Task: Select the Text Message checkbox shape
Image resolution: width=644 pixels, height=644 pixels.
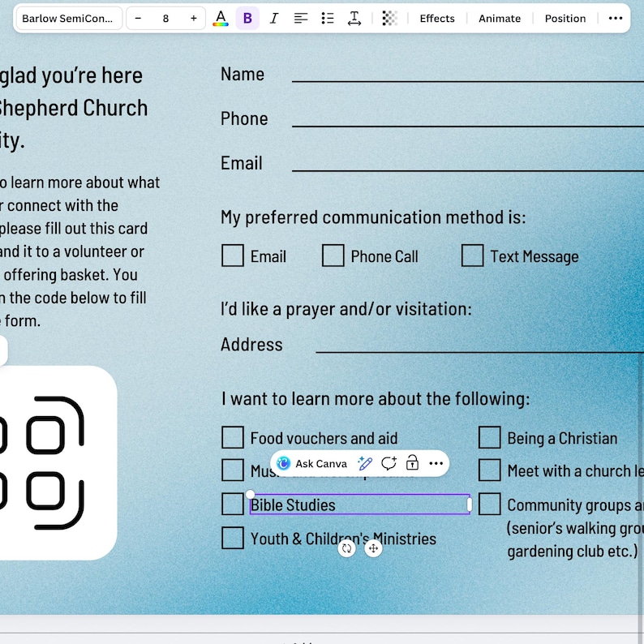Action: pyautogui.click(x=472, y=255)
